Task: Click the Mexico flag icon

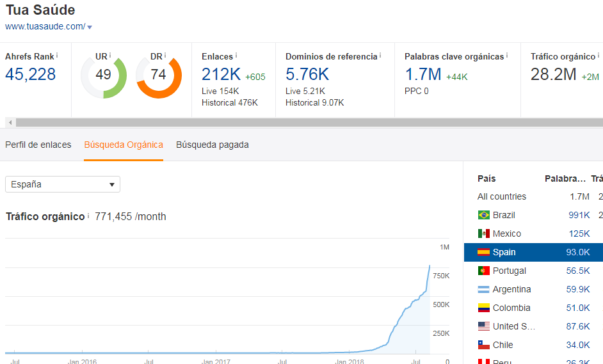Action: [x=484, y=233]
